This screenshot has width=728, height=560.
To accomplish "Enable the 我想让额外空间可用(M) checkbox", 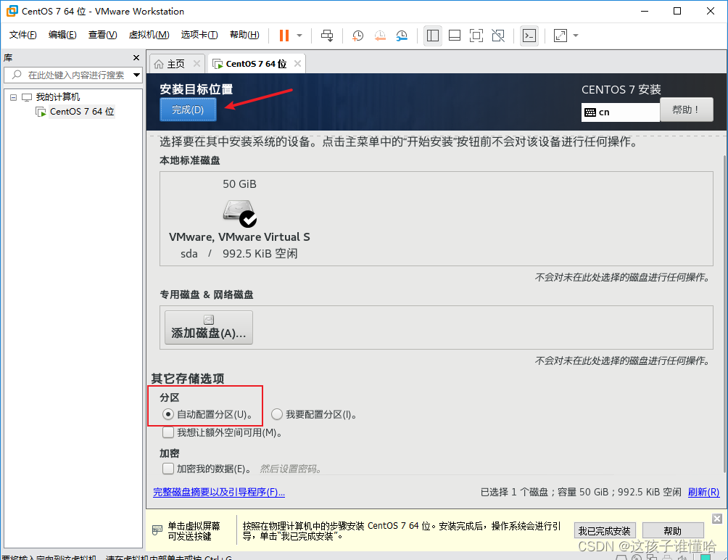I will click(x=168, y=433).
